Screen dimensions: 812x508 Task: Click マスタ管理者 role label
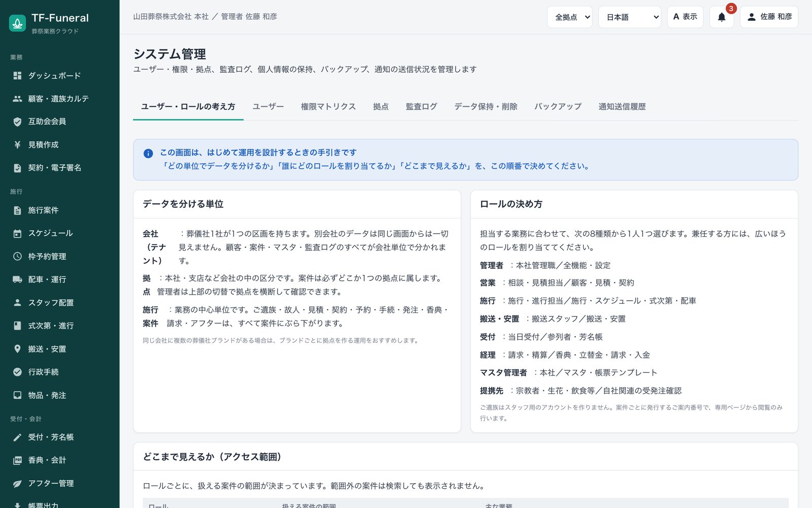[x=503, y=373]
